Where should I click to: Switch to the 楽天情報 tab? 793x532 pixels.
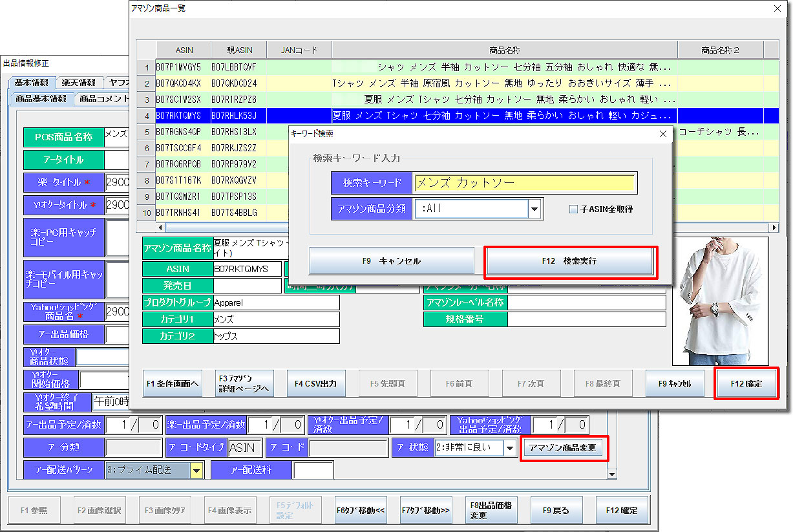pos(79,83)
